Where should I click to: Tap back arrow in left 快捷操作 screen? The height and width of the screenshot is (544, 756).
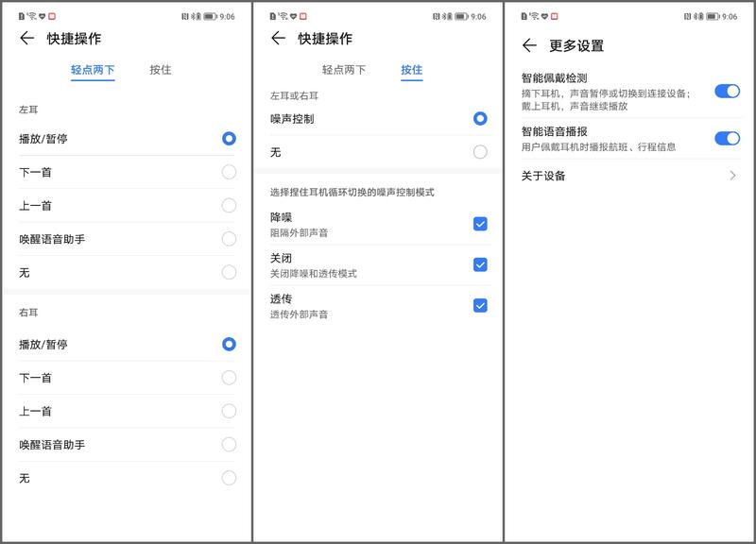(x=27, y=38)
